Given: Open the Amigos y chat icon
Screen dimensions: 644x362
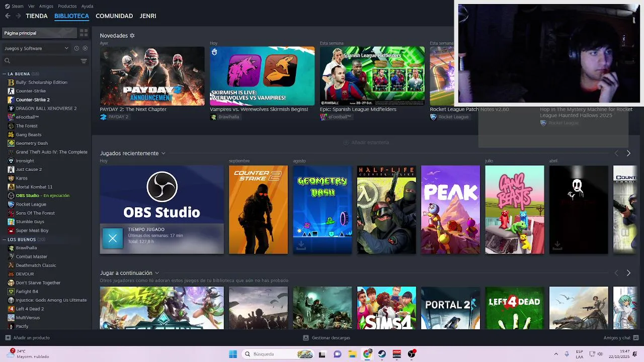Looking at the screenshot, I should coord(636,338).
